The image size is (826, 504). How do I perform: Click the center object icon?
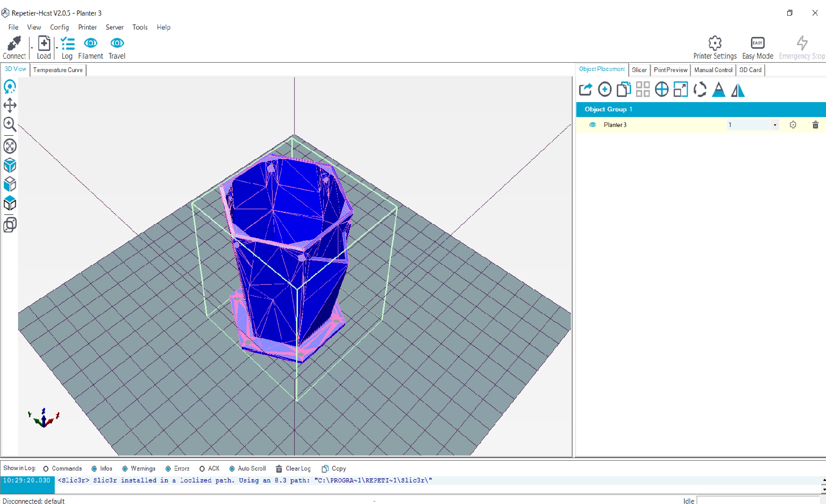[x=662, y=89]
